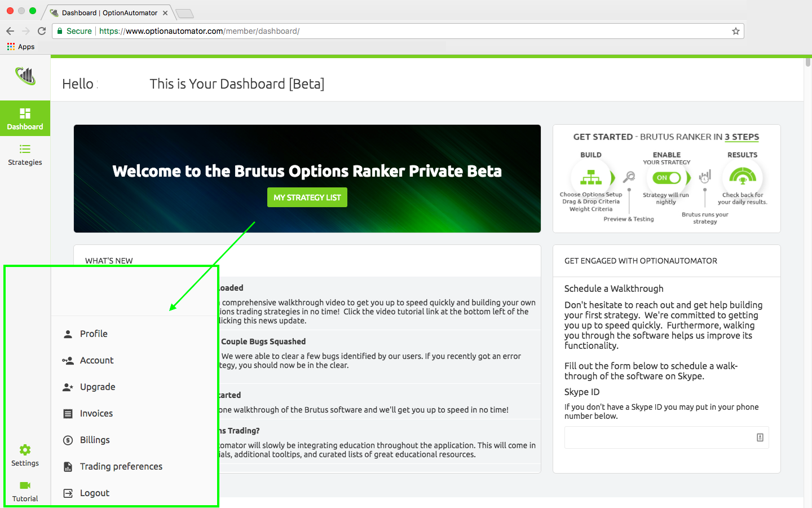The width and height of the screenshot is (812, 508).
Task: Click the BUILD org-chart icon in Get Started panel
Action: pos(590,178)
